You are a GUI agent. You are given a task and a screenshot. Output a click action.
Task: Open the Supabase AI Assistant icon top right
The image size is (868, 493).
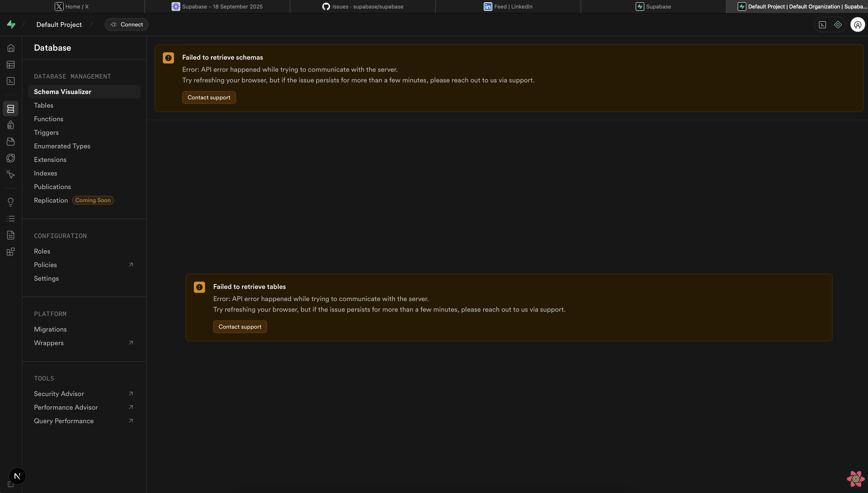coord(838,24)
